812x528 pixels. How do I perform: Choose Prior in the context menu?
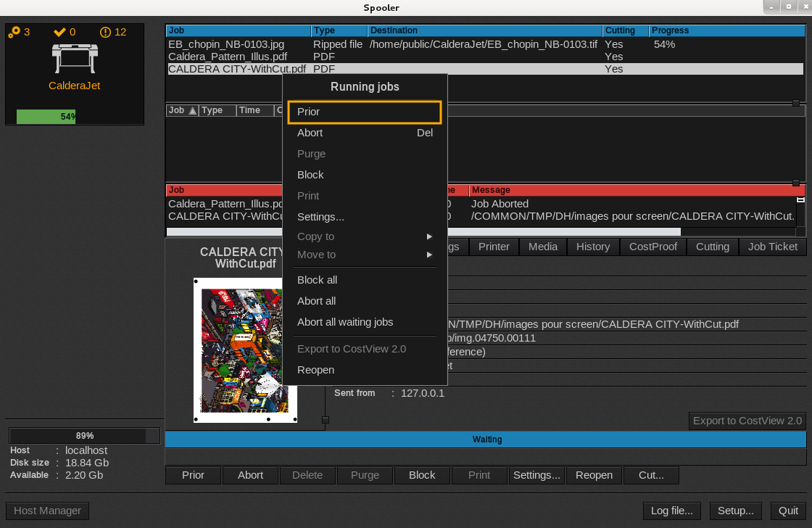[x=364, y=112]
